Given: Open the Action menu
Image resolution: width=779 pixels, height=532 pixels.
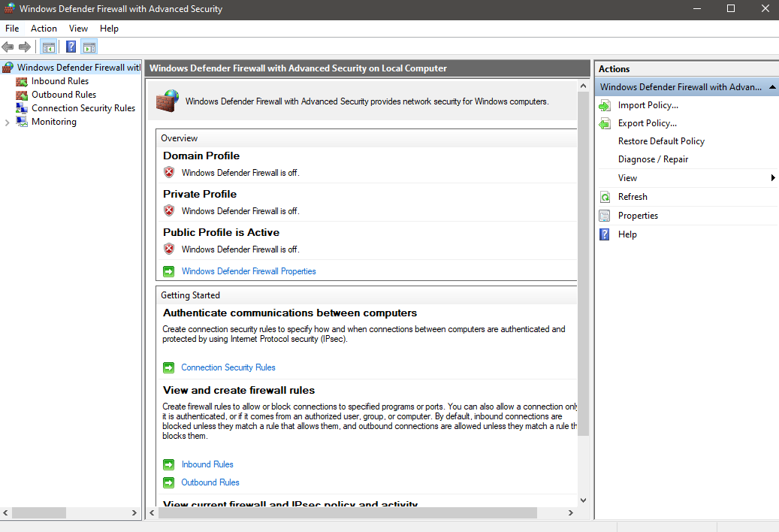Looking at the screenshot, I should click(x=44, y=29).
